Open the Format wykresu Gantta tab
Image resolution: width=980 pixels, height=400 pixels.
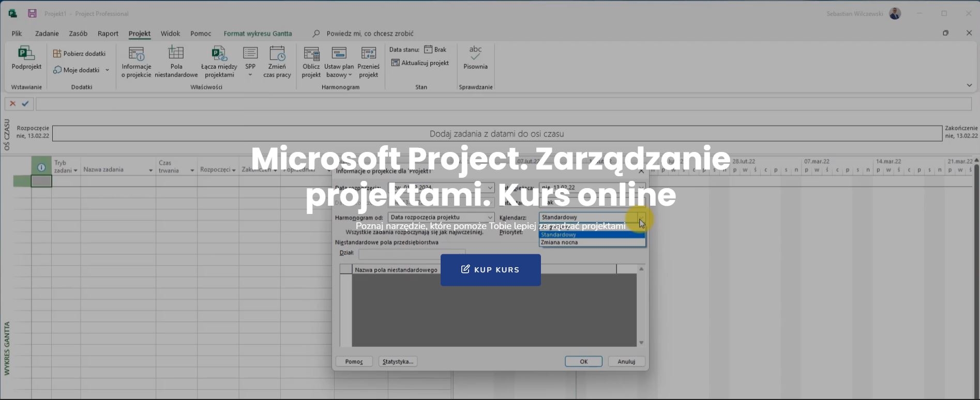point(258,34)
